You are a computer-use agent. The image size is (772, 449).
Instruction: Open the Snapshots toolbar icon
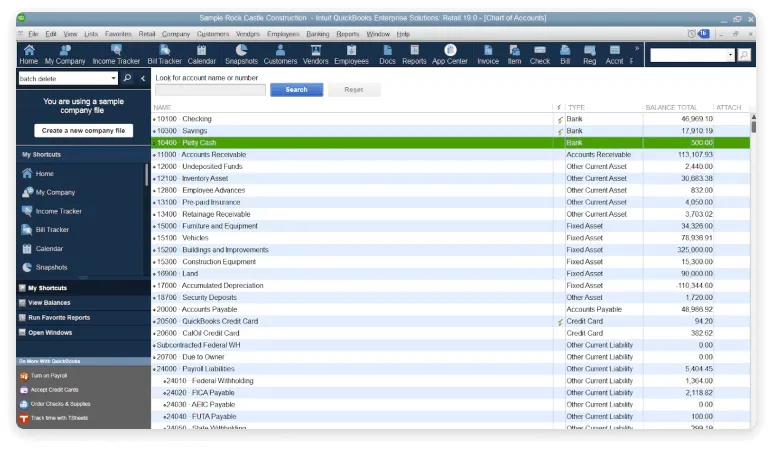pyautogui.click(x=241, y=55)
